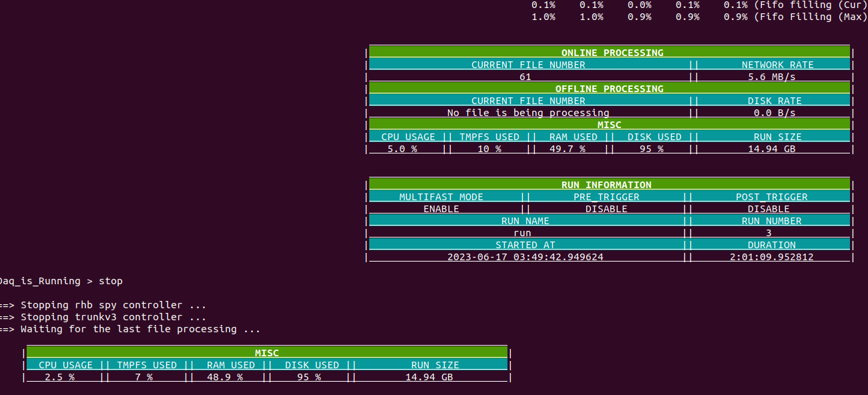
Task: Click the 'stop' command at the Daq_is_Running prompt
Action: (x=110, y=281)
